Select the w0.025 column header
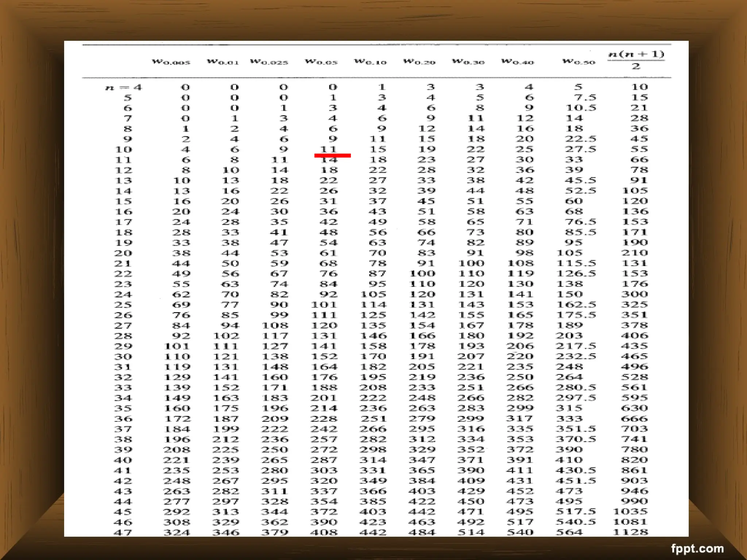This screenshot has width=747, height=560. pos(269,62)
